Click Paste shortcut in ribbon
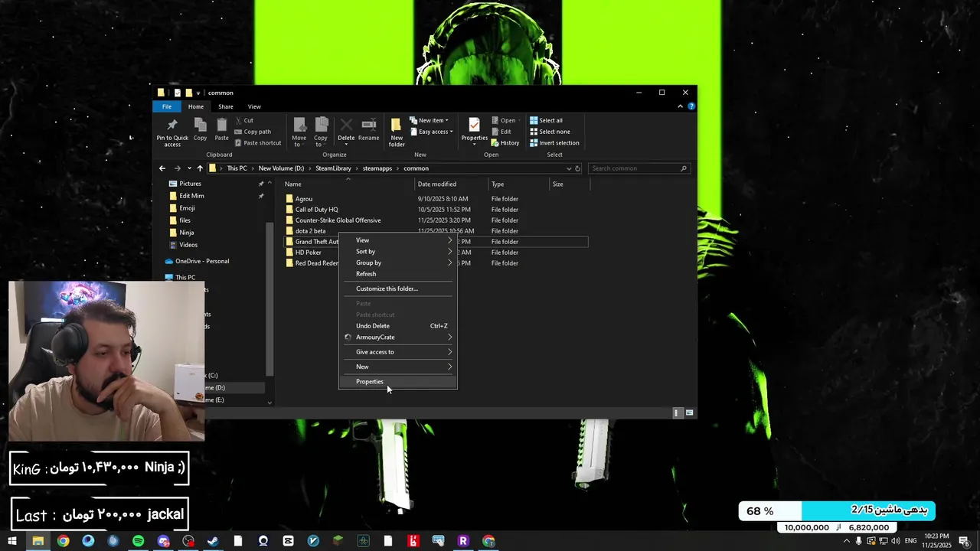 [x=258, y=143]
